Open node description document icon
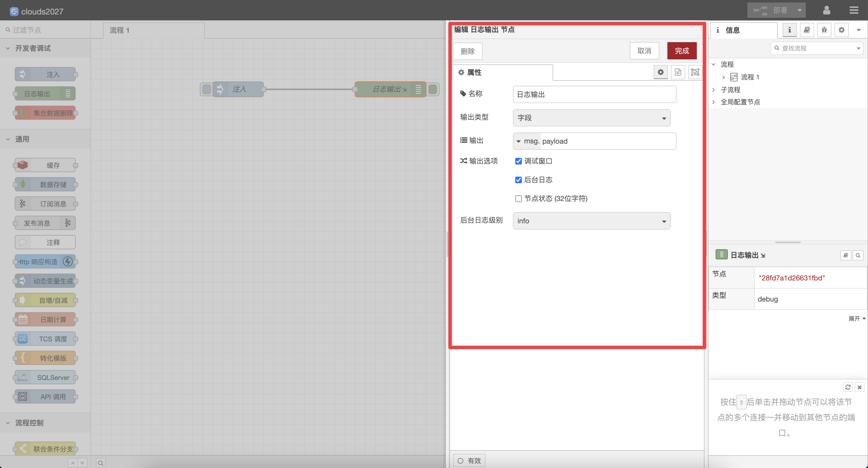868x468 pixels. click(678, 72)
